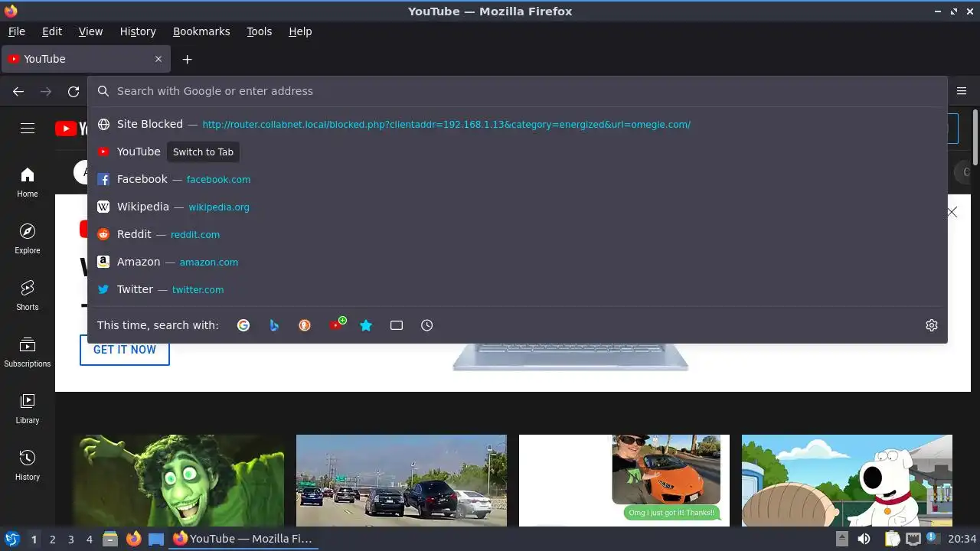Open Explore in YouTube sidebar

[28, 239]
